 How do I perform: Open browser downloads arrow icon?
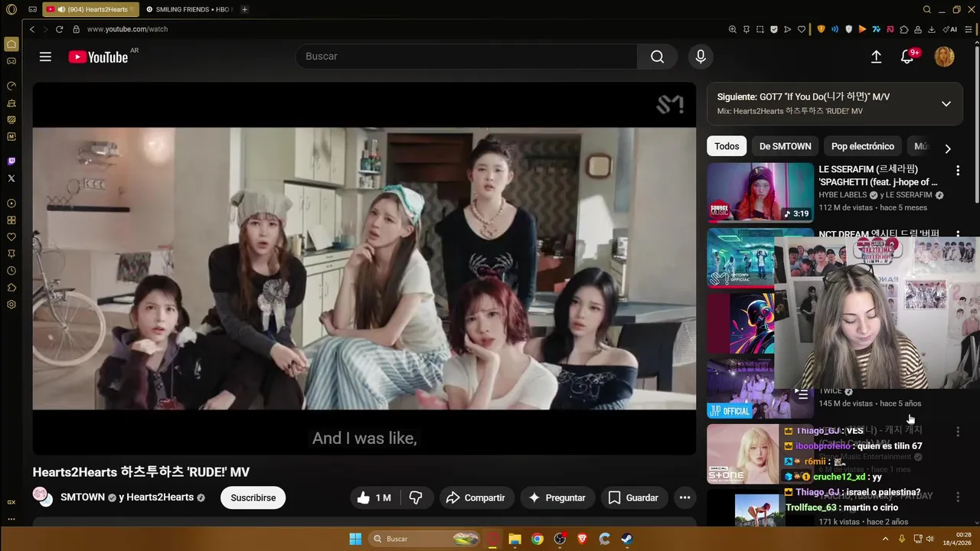coord(932,29)
